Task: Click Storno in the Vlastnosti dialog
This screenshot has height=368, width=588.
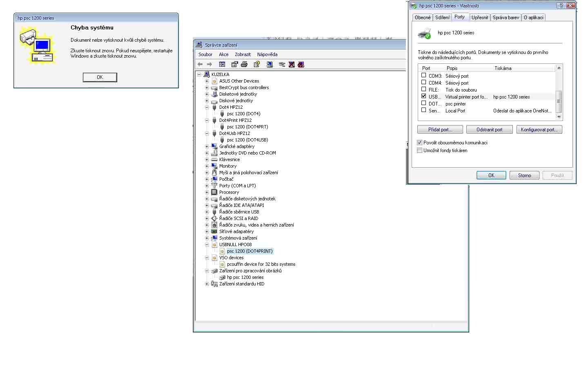Action: 525,175
